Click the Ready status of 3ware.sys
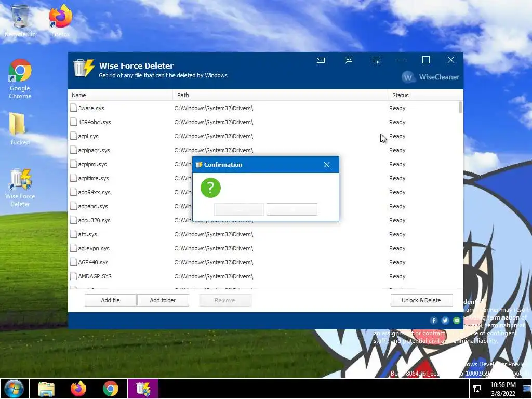 pos(397,108)
